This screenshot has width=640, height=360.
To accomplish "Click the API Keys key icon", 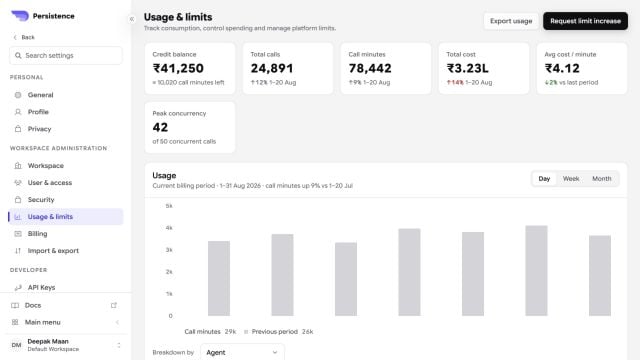I will pyautogui.click(x=18, y=287).
